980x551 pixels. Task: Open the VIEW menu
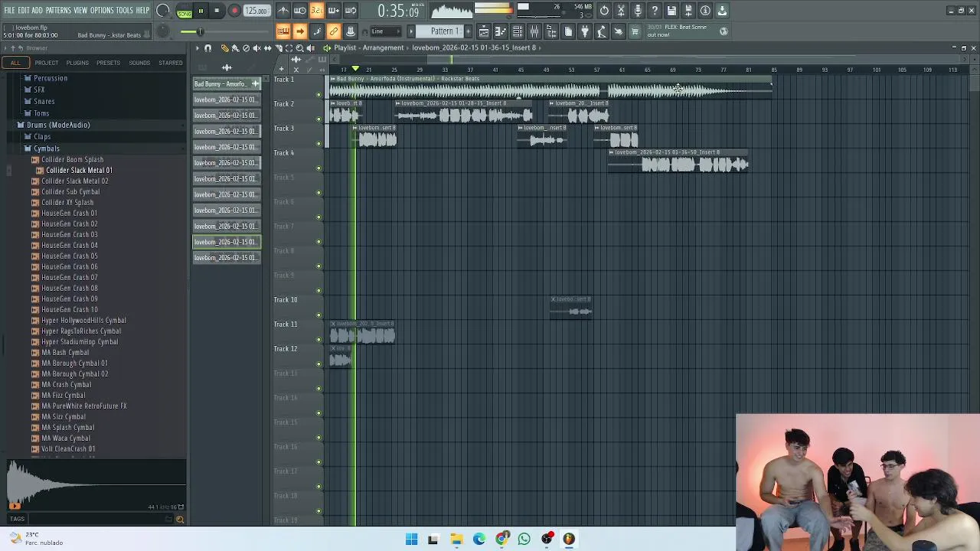(80, 10)
